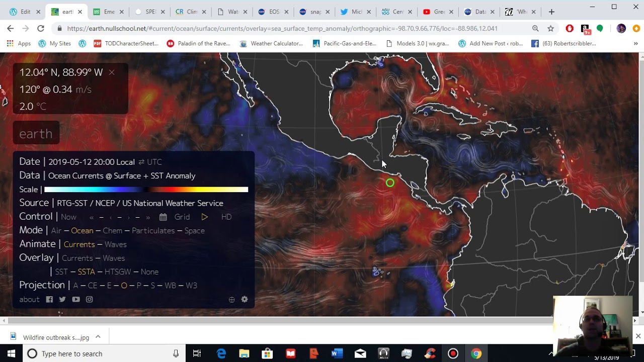This screenshot has height=362, width=644.
Task: Open the Wildfire outbreak jpg download
Action: coord(49,337)
